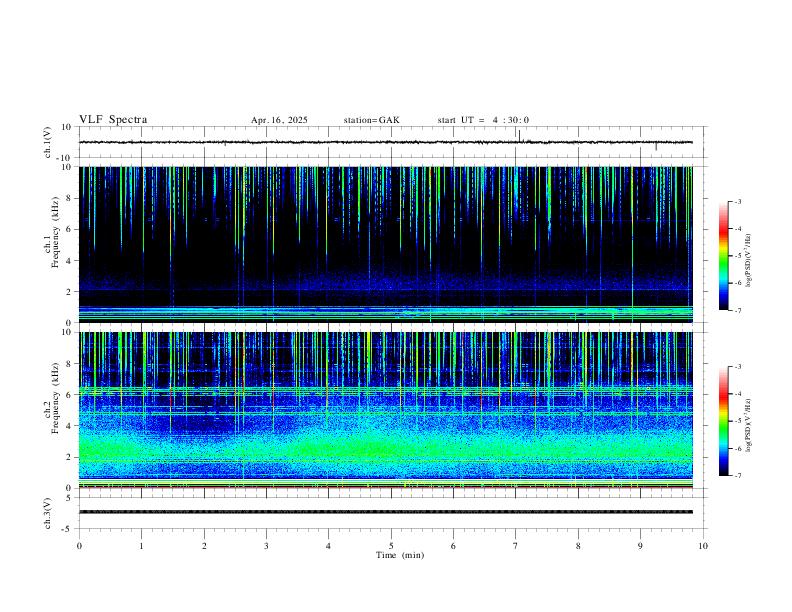Click the "ch.1(V)" waveform axis label
The image size is (792, 612).
coord(48,142)
